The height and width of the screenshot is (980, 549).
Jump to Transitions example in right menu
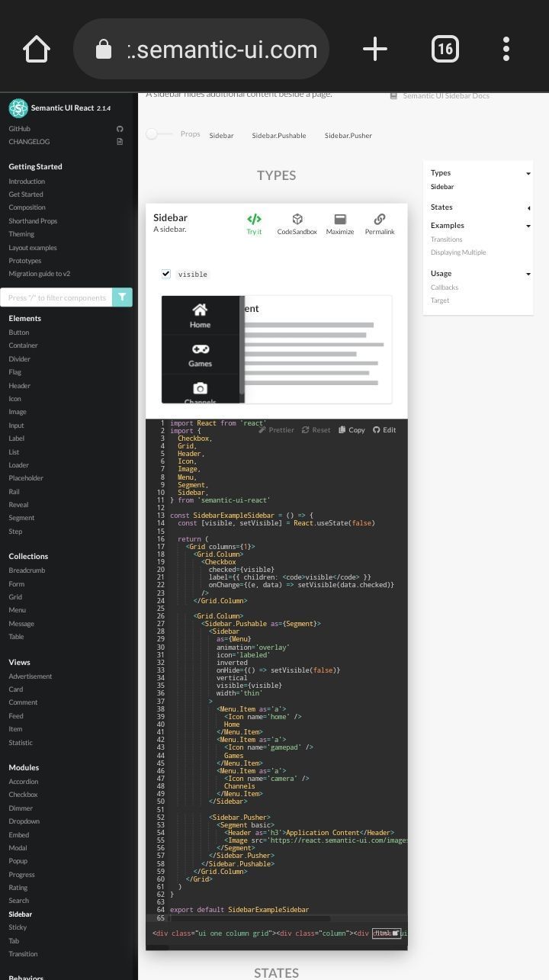tap(446, 239)
